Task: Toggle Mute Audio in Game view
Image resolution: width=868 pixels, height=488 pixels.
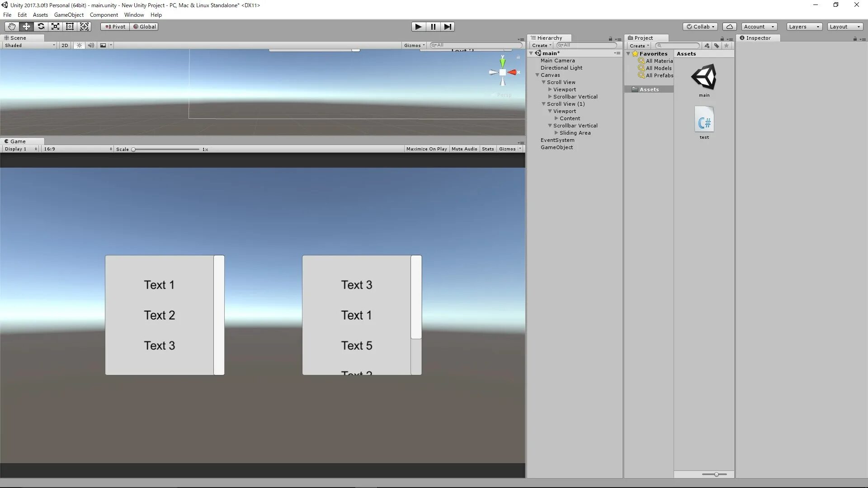Action: pos(464,149)
